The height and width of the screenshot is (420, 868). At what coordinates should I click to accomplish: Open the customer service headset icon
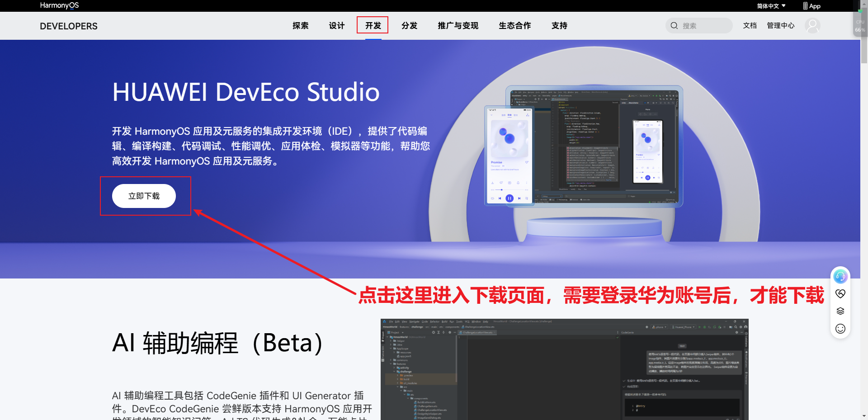[x=840, y=276]
